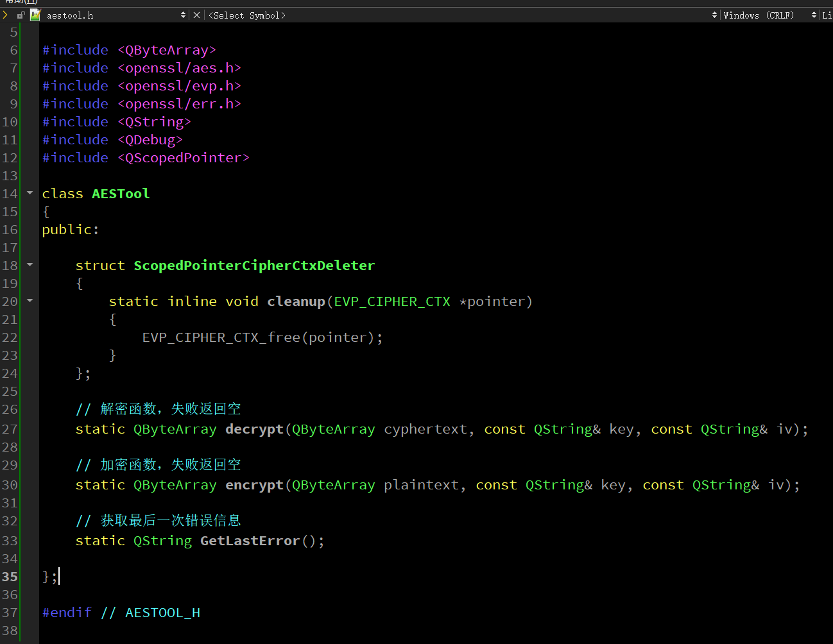This screenshot has height=644, width=833.
Task: Click the EVP_CIPHER_CTX_free call
Action: (221, 337)
